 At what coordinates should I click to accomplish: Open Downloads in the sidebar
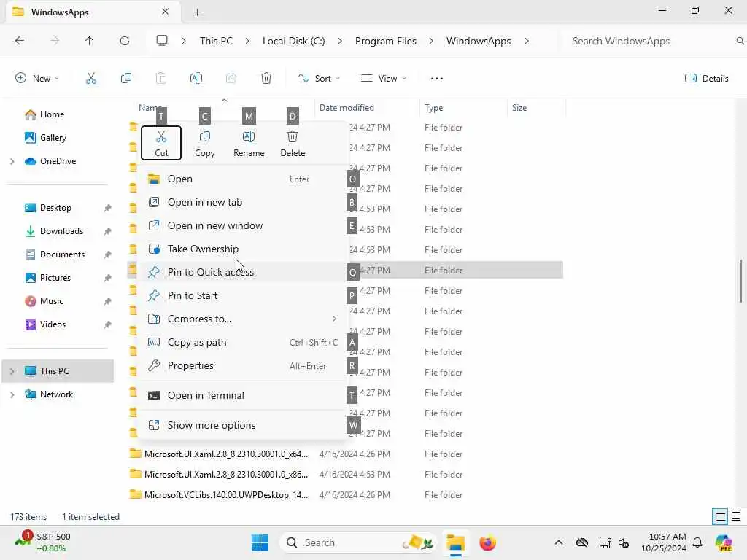coord(54,231)
